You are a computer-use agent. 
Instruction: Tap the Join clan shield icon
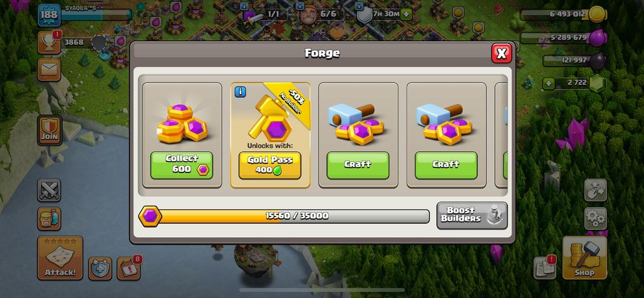49,130
